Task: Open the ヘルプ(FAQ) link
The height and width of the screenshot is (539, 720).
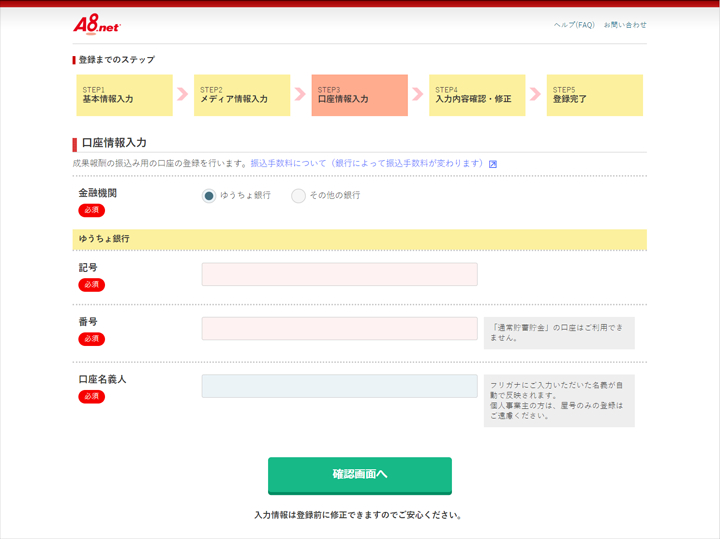Action: point(574,25)
